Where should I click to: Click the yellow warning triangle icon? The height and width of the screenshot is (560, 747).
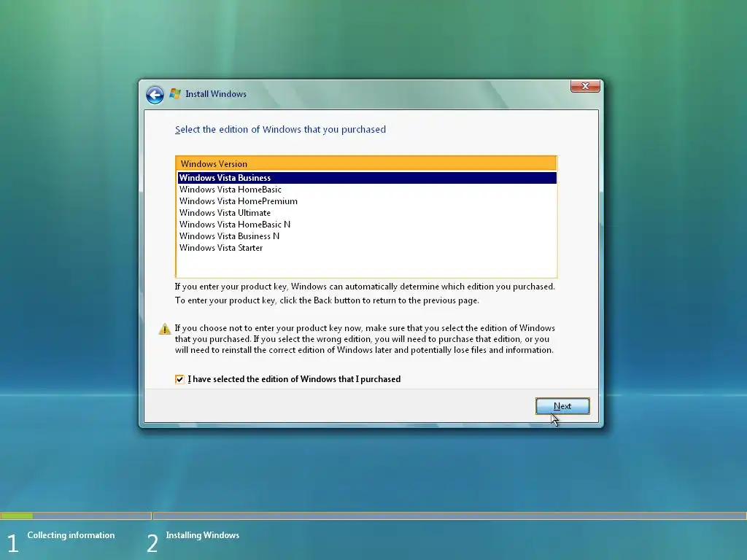(x=164, y=329)
